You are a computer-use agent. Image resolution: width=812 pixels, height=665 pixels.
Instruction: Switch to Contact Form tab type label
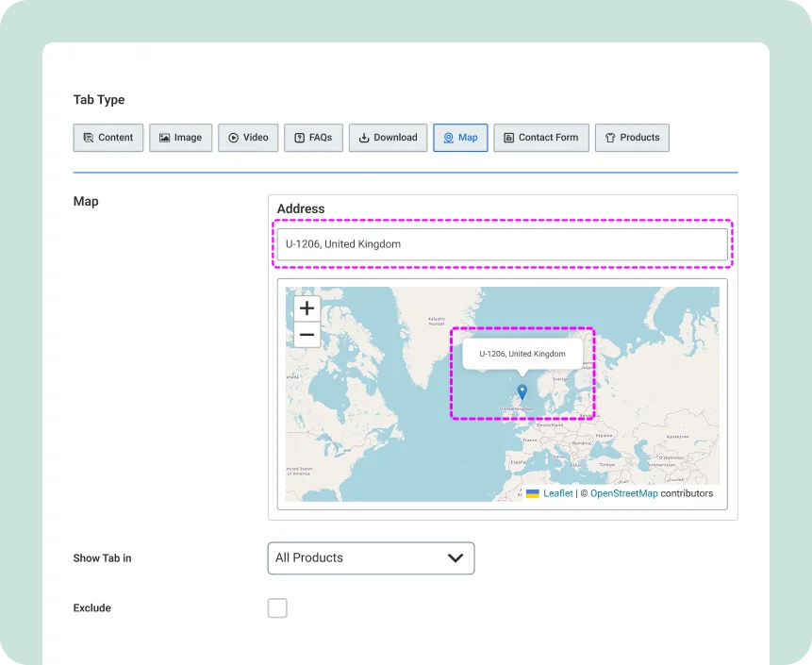548,138
